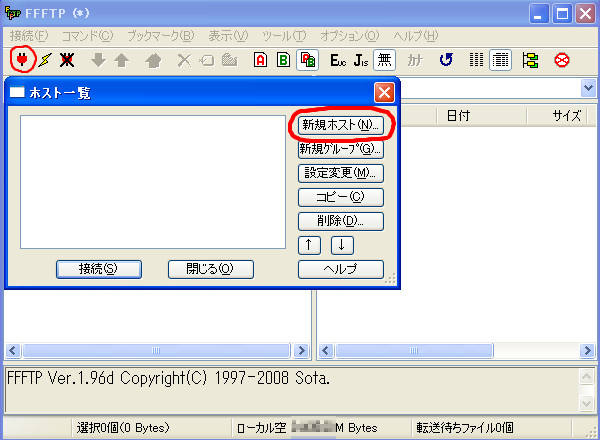Click ローカル空 status bar entry

point(307,428)
